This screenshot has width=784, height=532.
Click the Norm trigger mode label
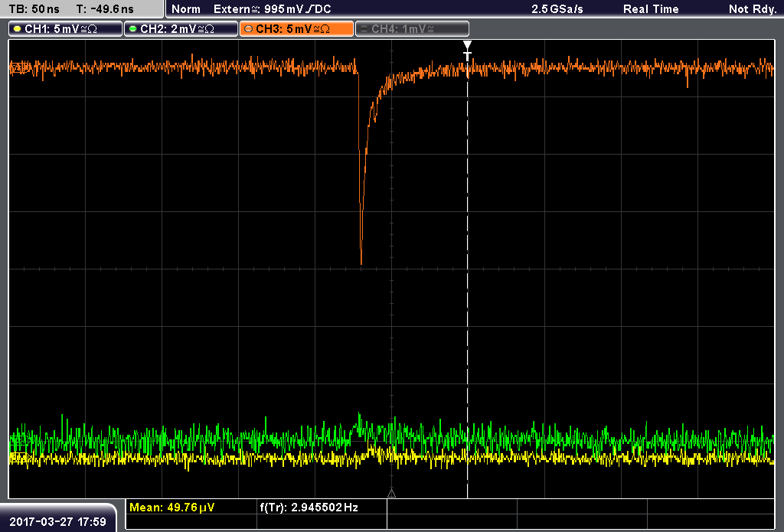tap(186, 9)
